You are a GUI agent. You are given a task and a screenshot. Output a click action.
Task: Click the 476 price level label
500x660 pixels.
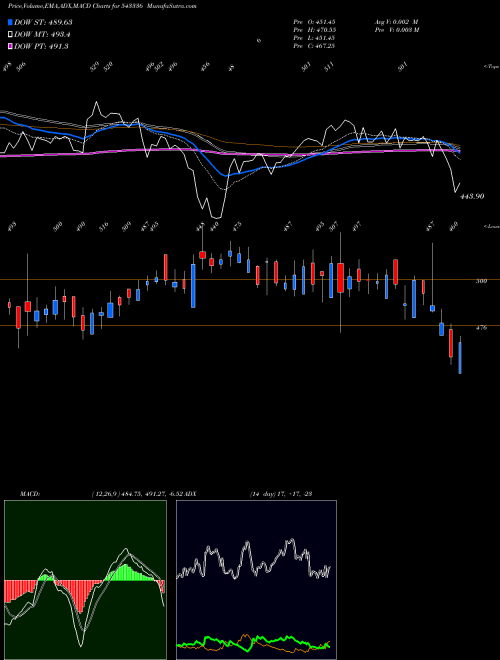(481, 327)
